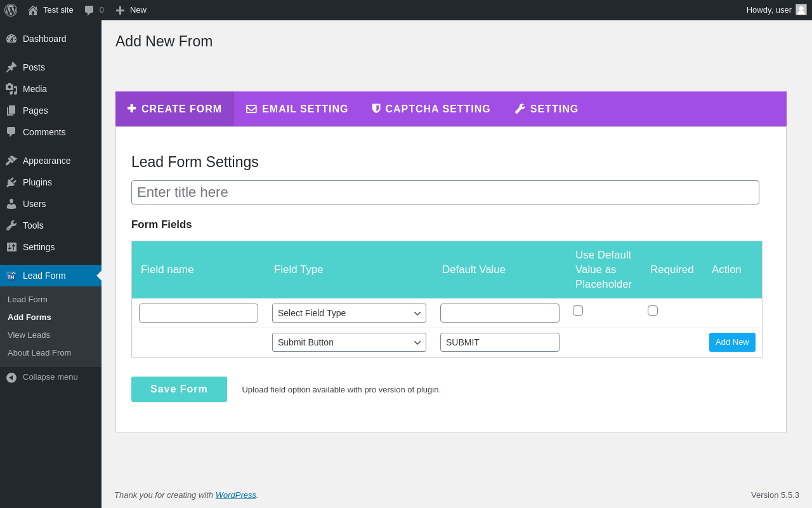Select Add Forms submenu item
Screen dimensions: 812x508
(x=29, y=317)
